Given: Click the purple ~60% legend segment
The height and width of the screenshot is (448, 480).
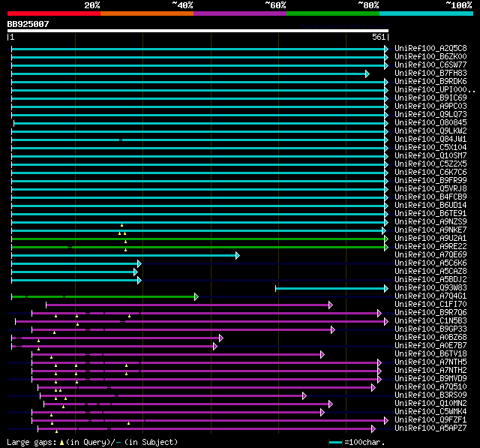Looking at the screenshot, I should [x=240, y=14].
